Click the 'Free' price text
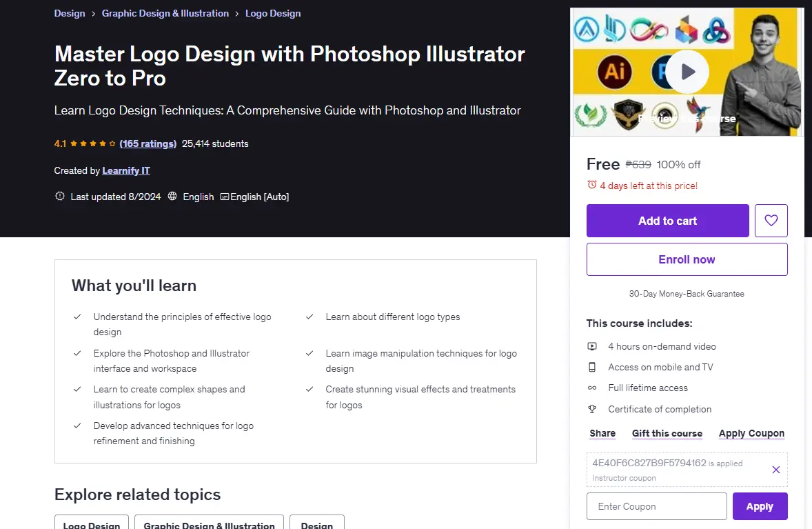 602,164
